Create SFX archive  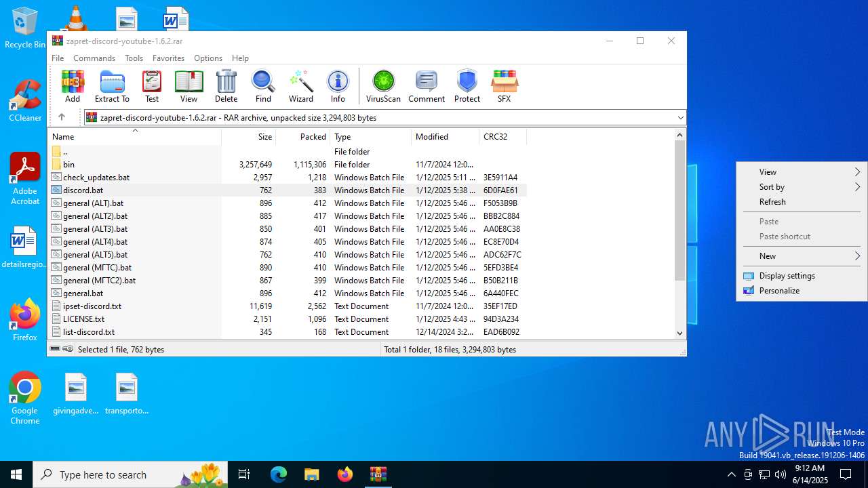(x=504, y=86)
